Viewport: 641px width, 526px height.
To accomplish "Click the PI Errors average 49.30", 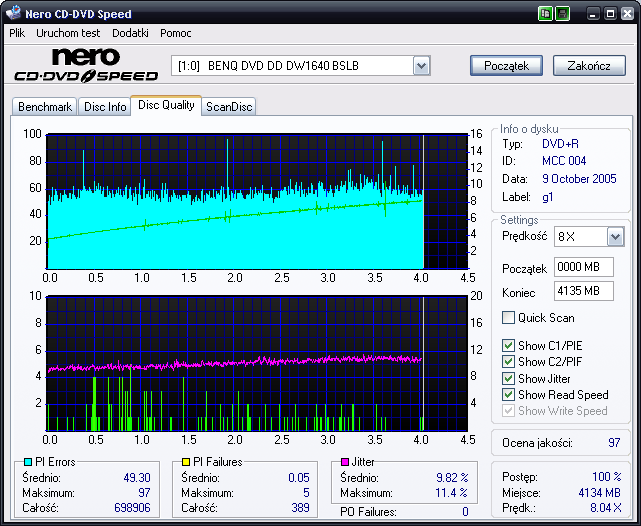I will click(137, 477).
